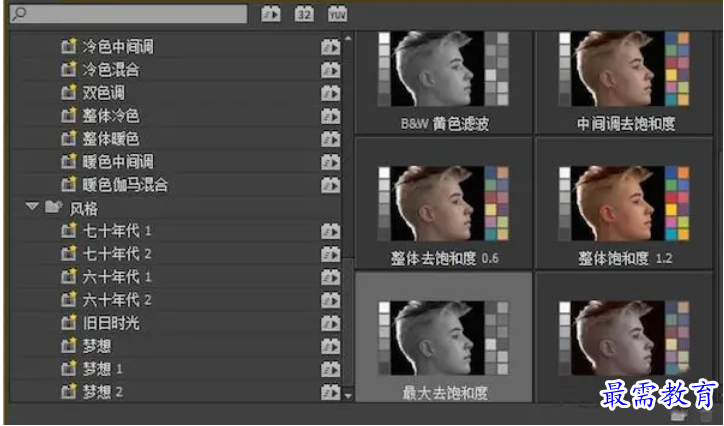Click the preset icon beside 暖色中间调

69,162
